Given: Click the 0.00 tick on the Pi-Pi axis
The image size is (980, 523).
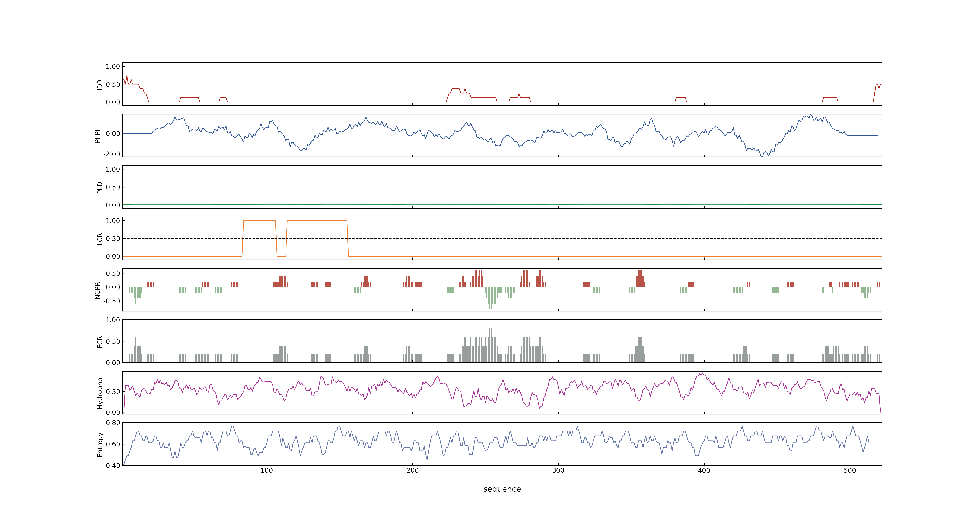Looking at the screenshot, I should click(x=113, y=134).
